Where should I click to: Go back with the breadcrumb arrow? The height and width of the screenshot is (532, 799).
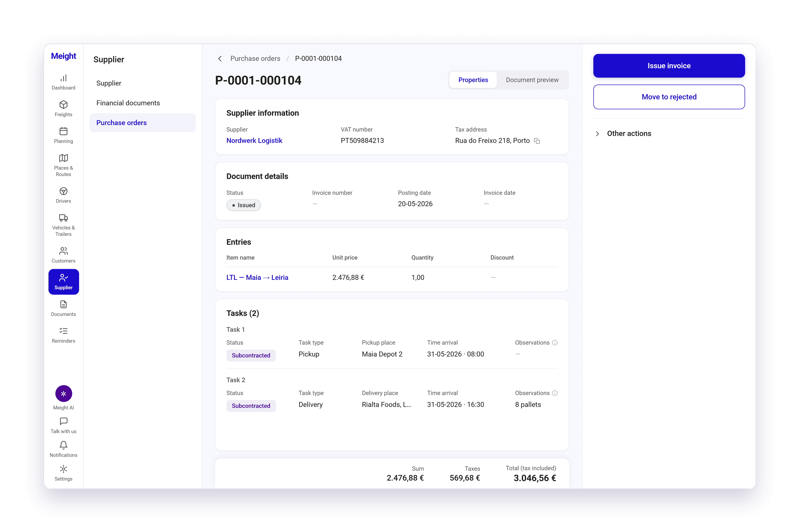220,59
